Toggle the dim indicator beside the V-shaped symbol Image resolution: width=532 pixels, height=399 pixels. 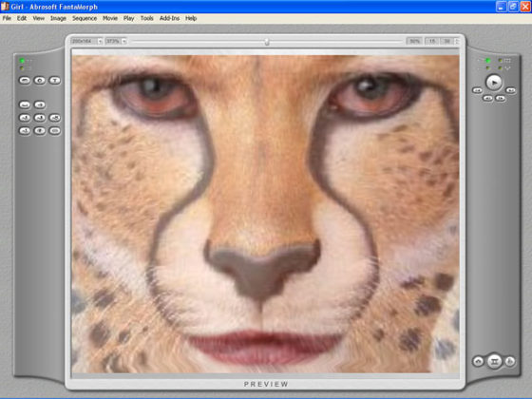click(500, 68)
